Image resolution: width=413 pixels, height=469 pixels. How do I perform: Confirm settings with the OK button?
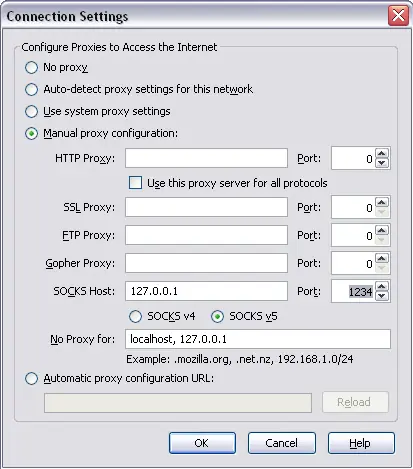[202, 443]
